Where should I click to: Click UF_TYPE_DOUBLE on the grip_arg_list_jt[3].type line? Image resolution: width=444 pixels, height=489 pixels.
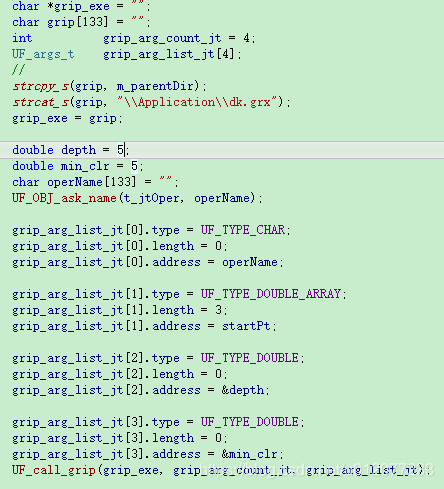tap(249, 422)
